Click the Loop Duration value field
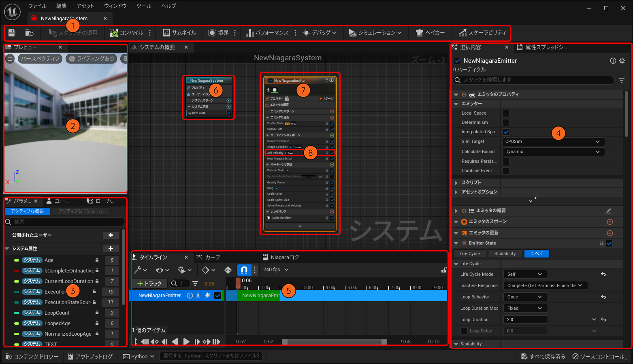 [x=525, y=320]
